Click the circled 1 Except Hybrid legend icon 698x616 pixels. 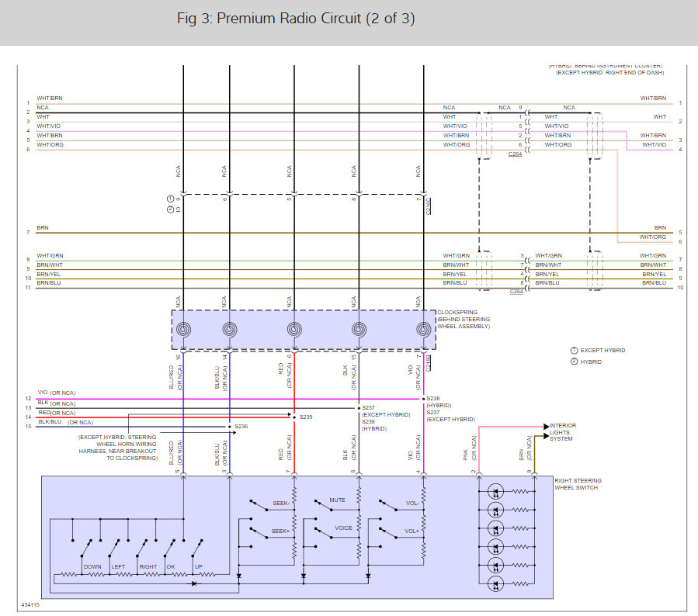coord(575,351)
